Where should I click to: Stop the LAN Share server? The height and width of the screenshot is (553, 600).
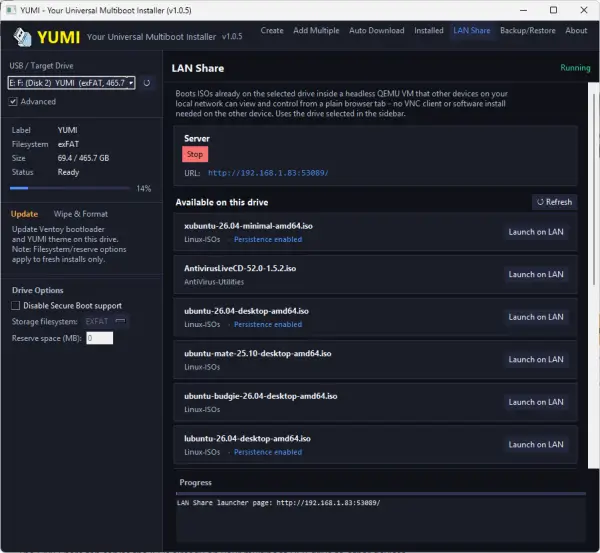tap(195, 154)
